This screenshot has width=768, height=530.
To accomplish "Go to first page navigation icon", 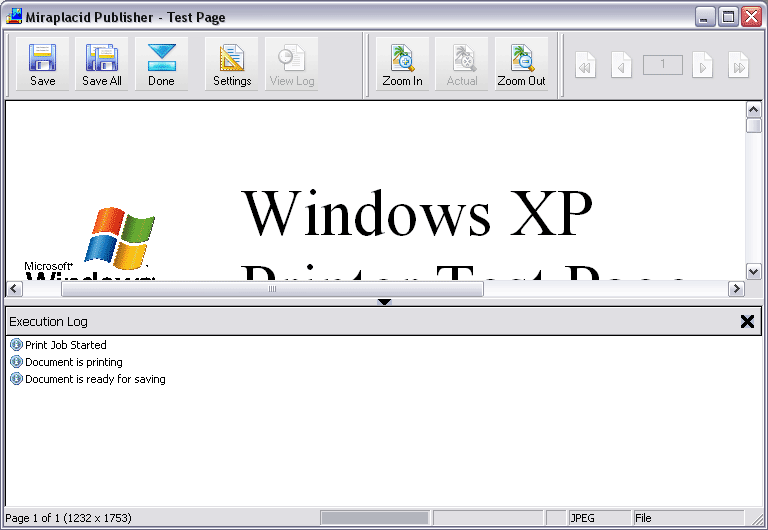I will [x=585, y=65].
